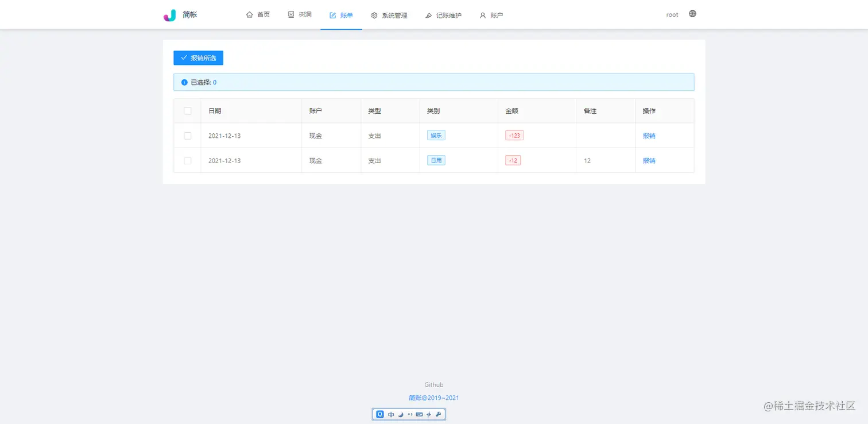Click 报销 link in the 日用 row
The image size is (868, 424).
point(649,160)
